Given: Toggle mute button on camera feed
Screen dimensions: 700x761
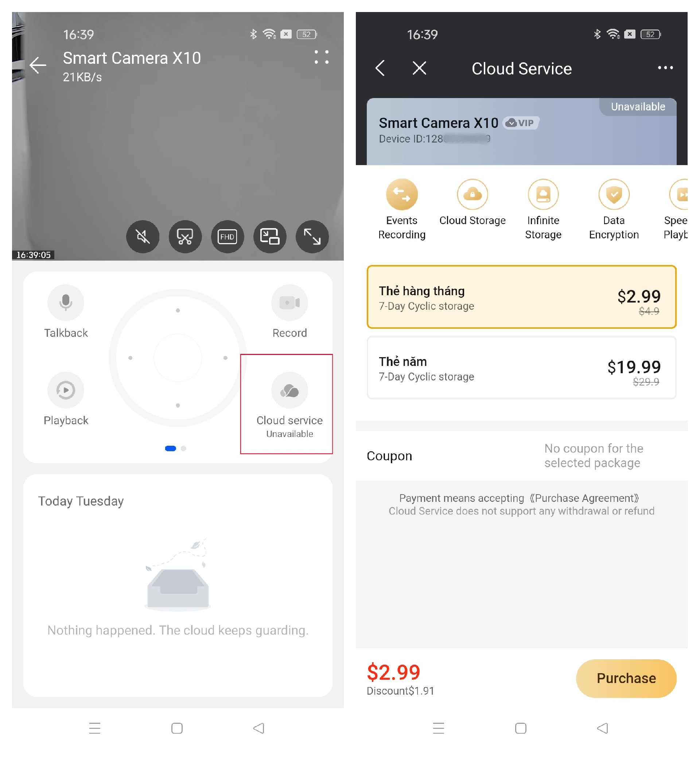Looking at the screenshot, I should coord(143,235).
